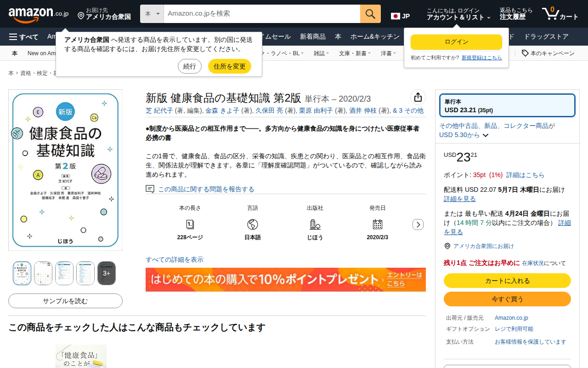Open the 新規登録はこちら link

tap(482, 57)
